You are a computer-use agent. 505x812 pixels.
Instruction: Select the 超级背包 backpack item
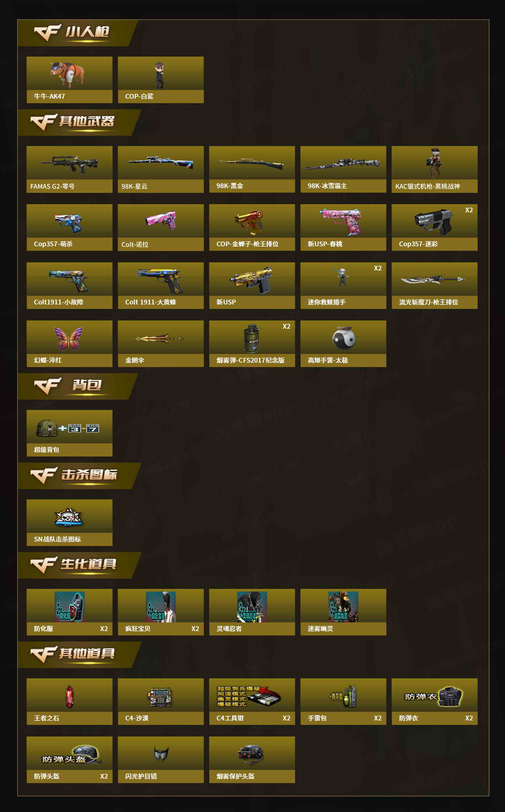[x=69, y=433]
